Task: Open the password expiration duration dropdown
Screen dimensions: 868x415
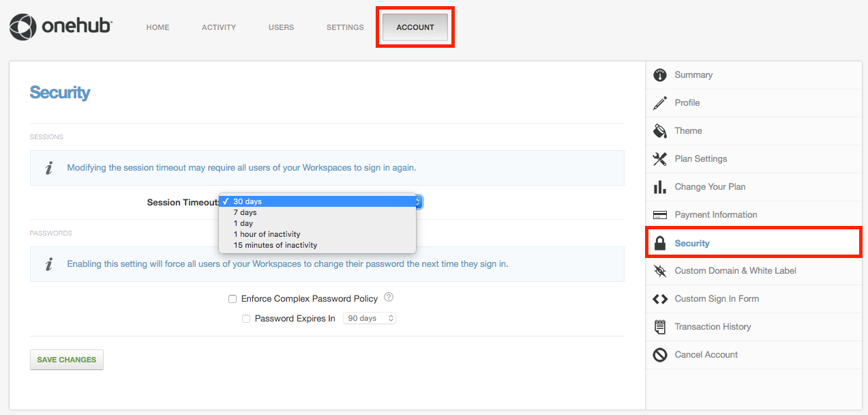Action: click(370, 317)
